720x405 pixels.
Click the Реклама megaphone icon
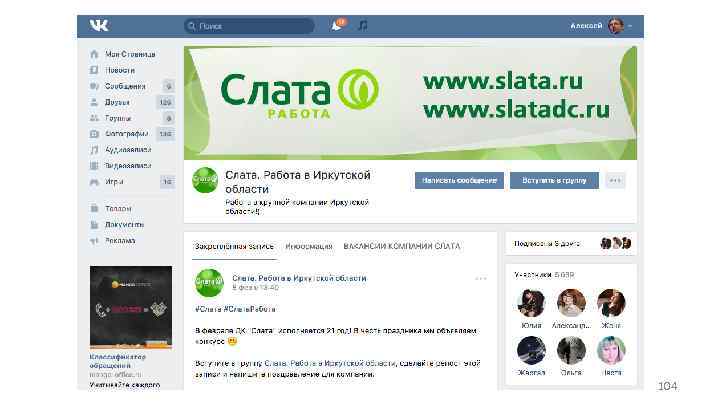point(94,241)
